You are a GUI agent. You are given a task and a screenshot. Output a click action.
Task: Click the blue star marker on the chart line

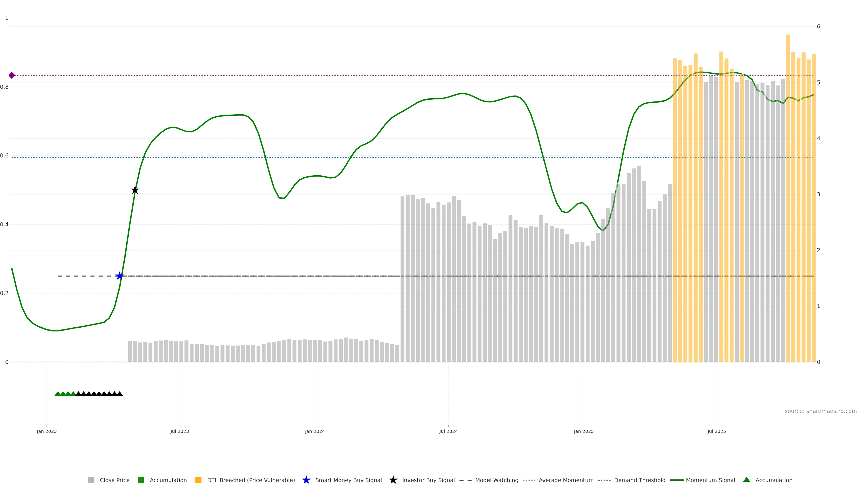119,276
